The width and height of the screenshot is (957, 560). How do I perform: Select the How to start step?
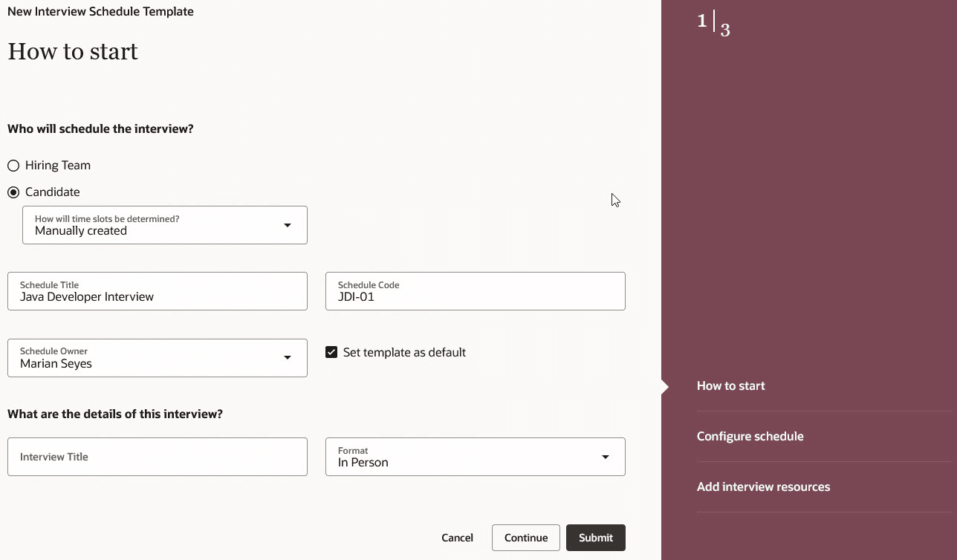(x=730, y=385)
